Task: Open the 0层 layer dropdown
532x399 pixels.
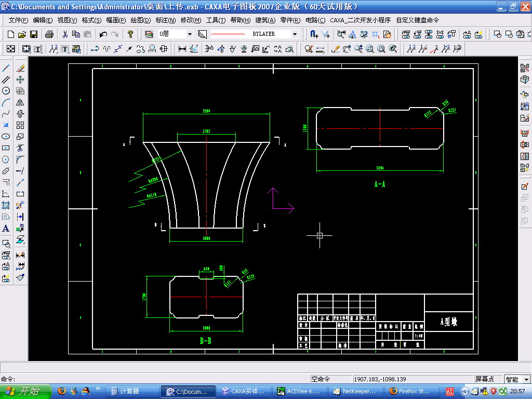Action: click(190, 34)
